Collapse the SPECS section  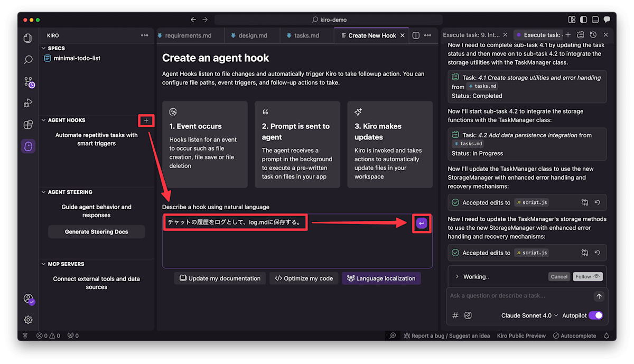click(44, 48)
